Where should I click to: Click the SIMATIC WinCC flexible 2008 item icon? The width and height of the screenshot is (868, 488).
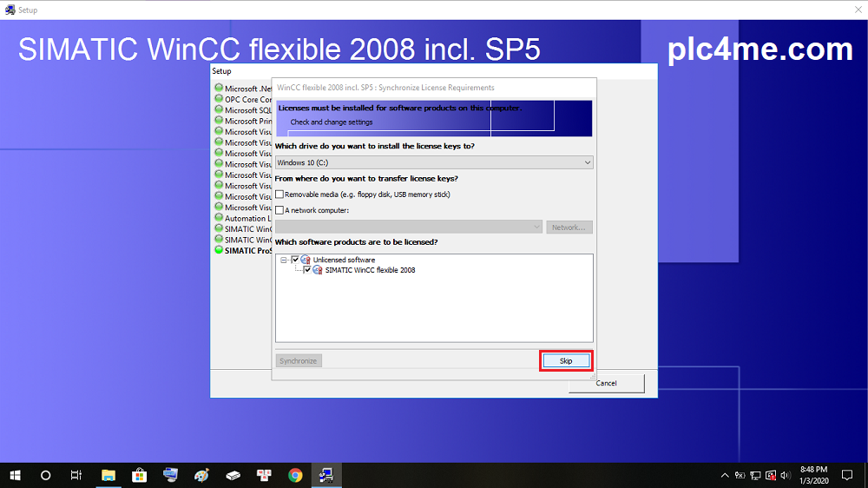click(318, 270)
